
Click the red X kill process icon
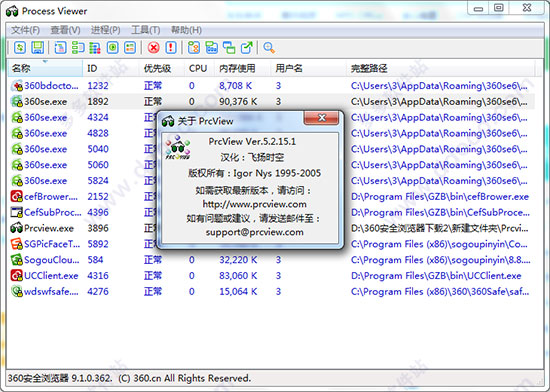(x=153, y=47)
